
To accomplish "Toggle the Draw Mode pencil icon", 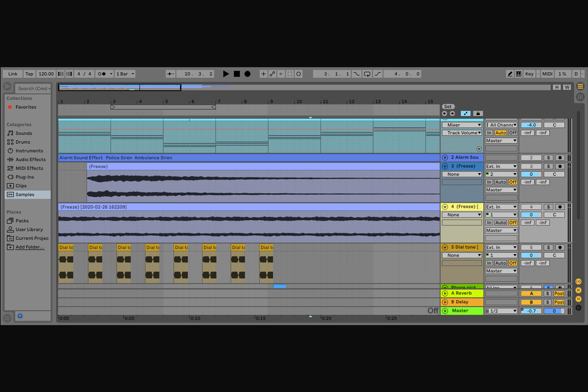I will click(x=510, y=74).
